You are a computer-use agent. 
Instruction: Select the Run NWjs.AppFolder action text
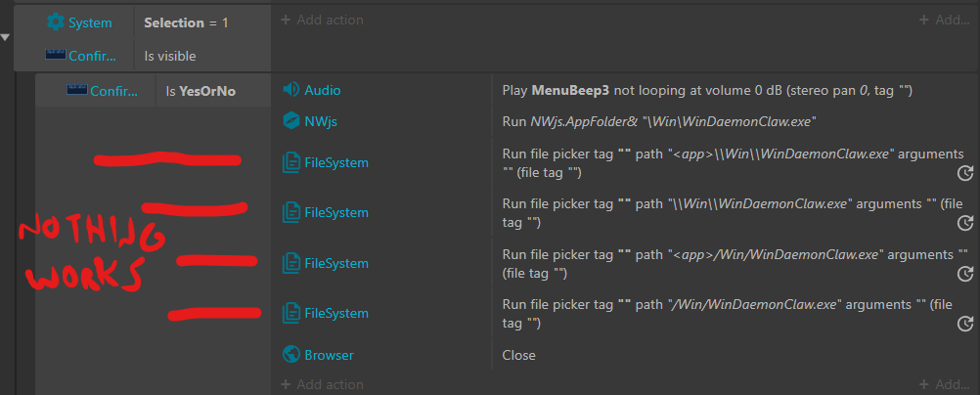658,121
